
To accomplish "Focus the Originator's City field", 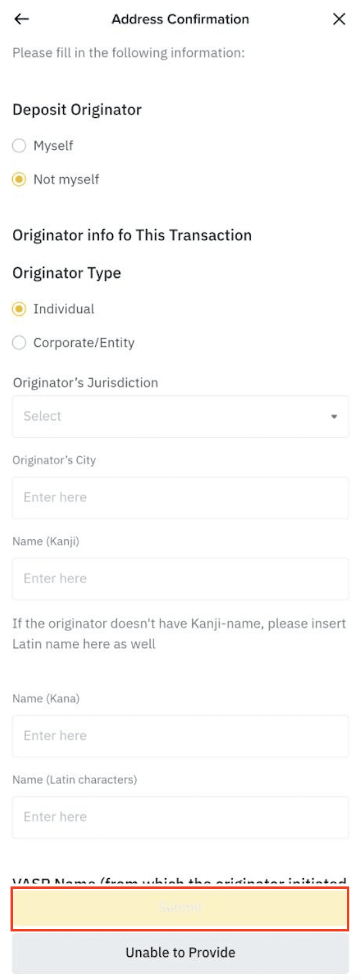I will (x=180, y=498).
